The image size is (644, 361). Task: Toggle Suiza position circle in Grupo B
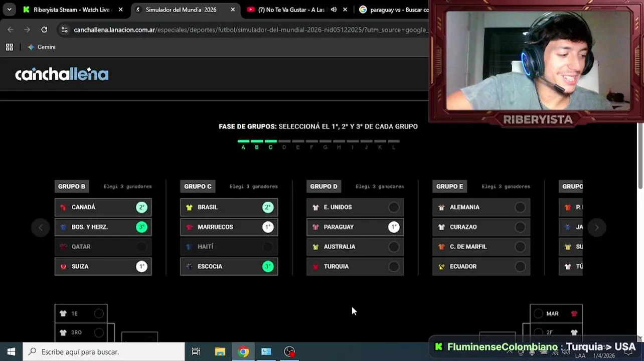point(141,266)
